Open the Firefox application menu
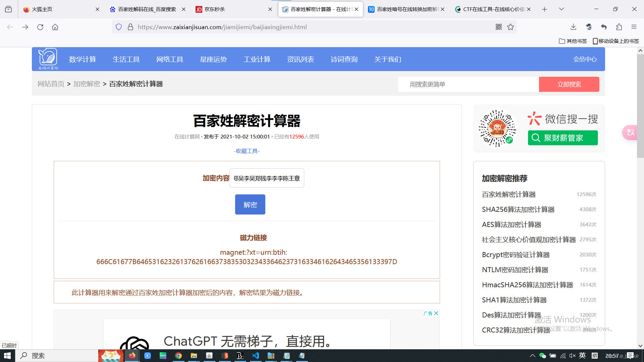Image resolution: width=644 pixels, height=362 pixels. (634, 27)
